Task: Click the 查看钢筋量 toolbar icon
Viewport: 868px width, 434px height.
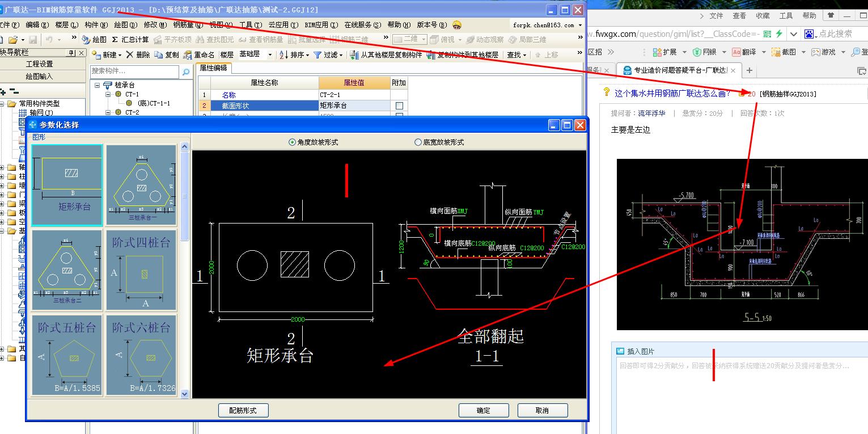Action: tap(243, 40)
